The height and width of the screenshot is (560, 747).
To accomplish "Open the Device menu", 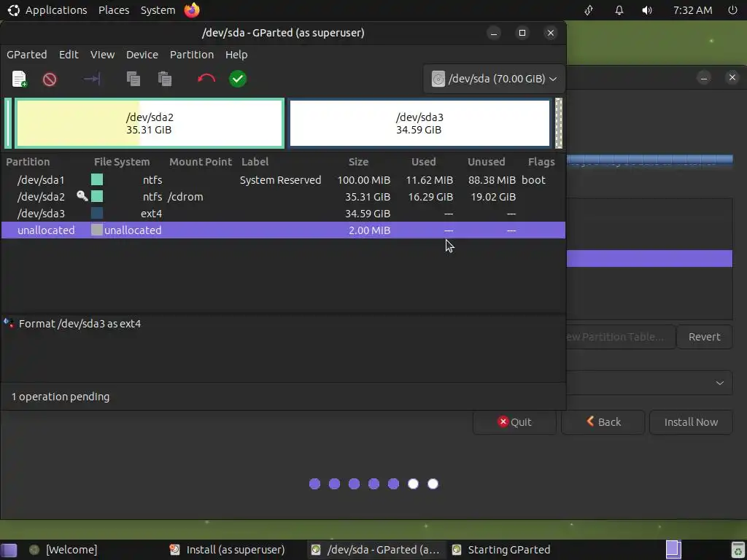I will (x=142, y=54).
